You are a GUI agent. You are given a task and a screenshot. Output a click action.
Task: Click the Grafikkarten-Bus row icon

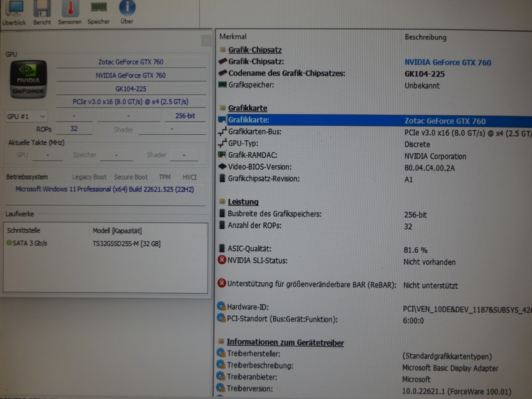(x=222, y=132)
